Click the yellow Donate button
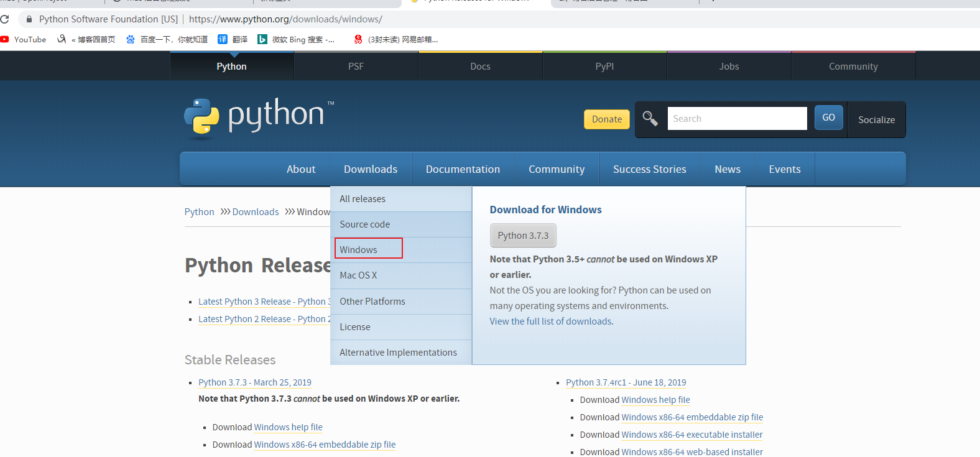Image resolution: width=980 pixels, height=457 pixels. click(607, 119)
